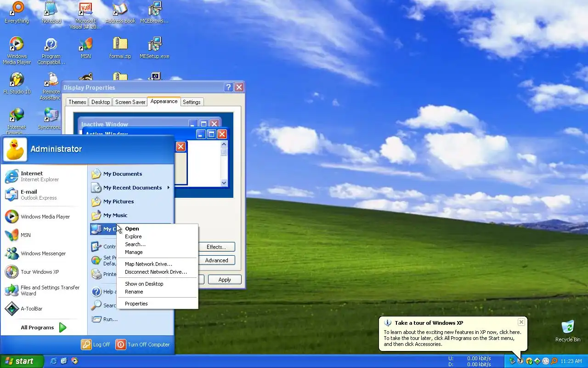This screenshot has width=588, height=368.
Task: Open My Documents in Start menu
Action: tap(131, 174)
